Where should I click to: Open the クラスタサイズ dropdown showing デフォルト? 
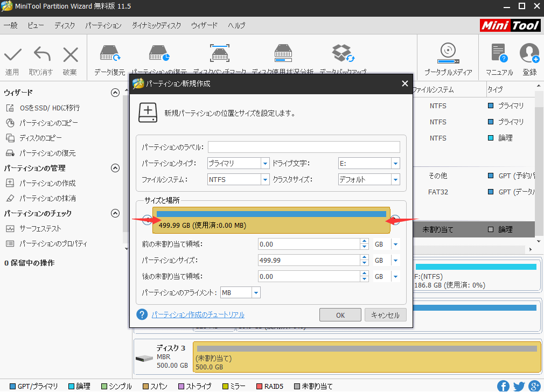pos(396,179)
